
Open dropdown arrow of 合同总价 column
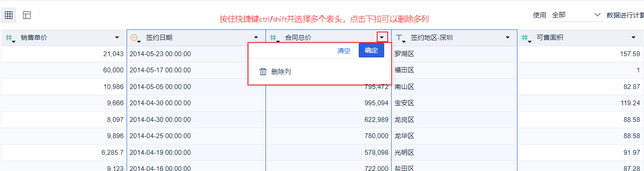382,38
